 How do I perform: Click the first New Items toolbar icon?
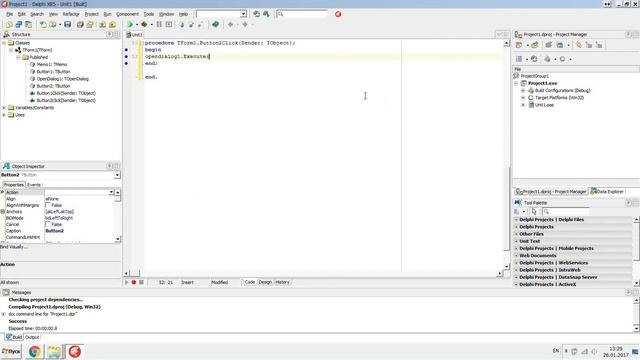[9, 24]
